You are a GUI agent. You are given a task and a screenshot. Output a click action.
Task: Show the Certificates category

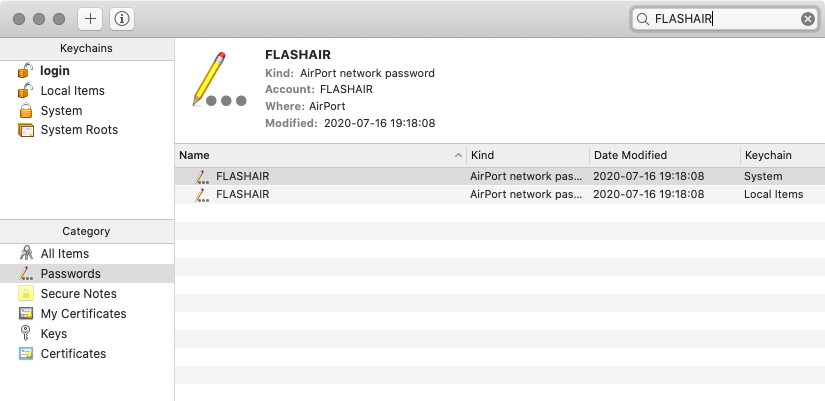point(73,354)
